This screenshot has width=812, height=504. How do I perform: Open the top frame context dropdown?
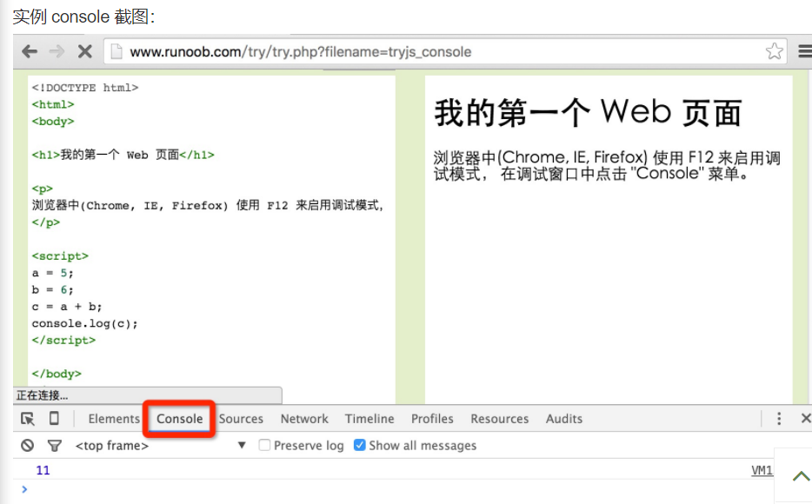161,446
